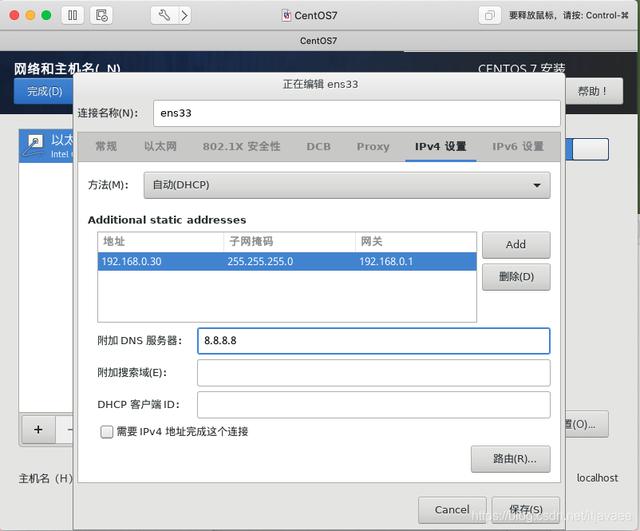
Task: Click the ethernet adapter icon in the network list
Action: (35, 146)
